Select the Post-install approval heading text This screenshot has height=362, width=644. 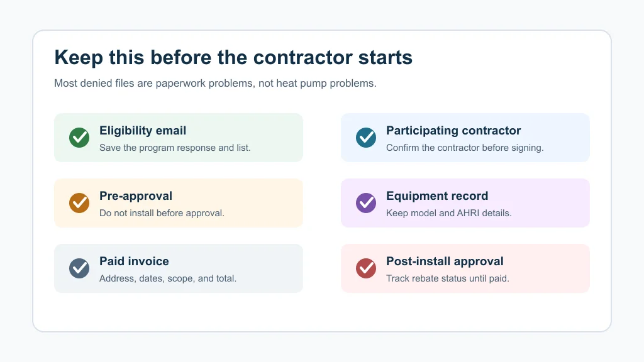[445, 261]
